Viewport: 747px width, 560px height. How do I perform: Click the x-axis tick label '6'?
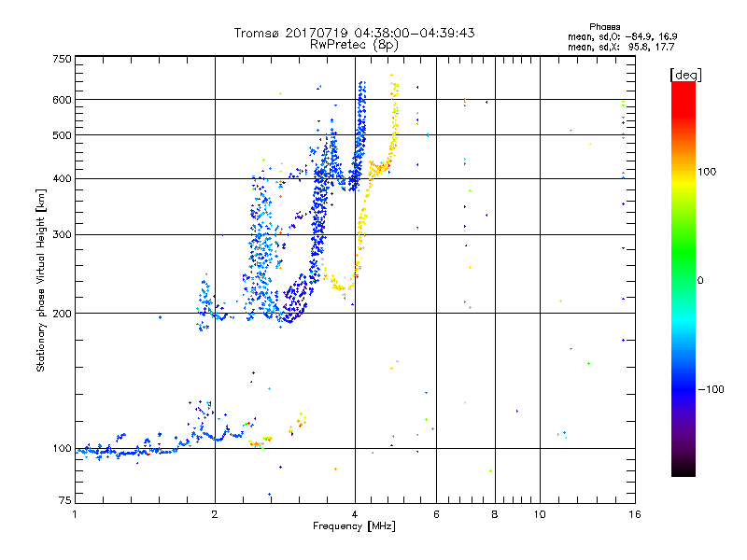point(436,514)
